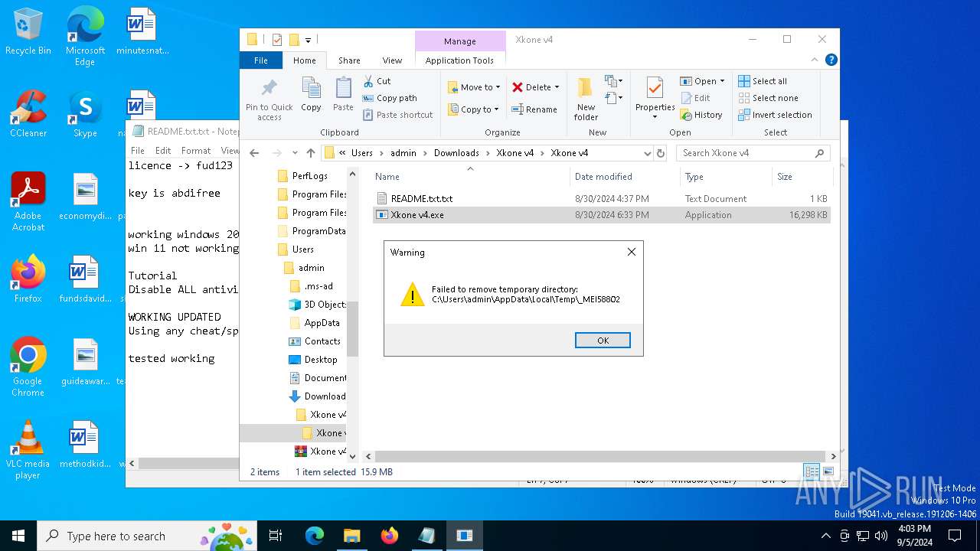Click the taskbar search box

[146, 536]
